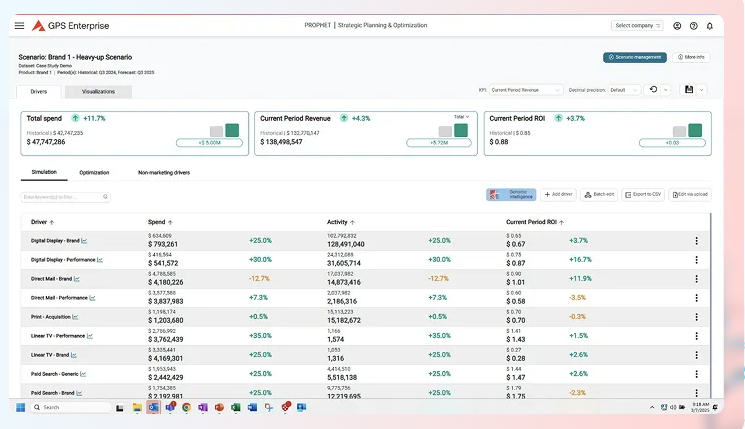Click the Export to CSV button
745x429 pixels.
point(642,194)
